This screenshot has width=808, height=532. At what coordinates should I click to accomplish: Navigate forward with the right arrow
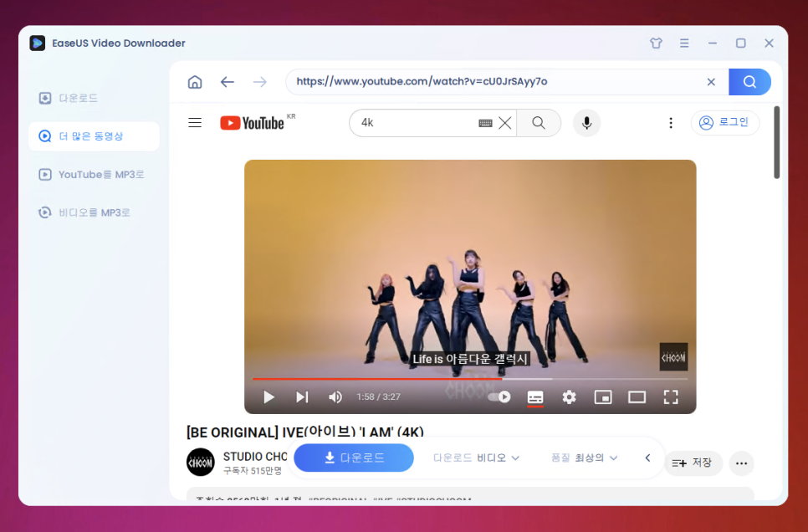[259, 82]
